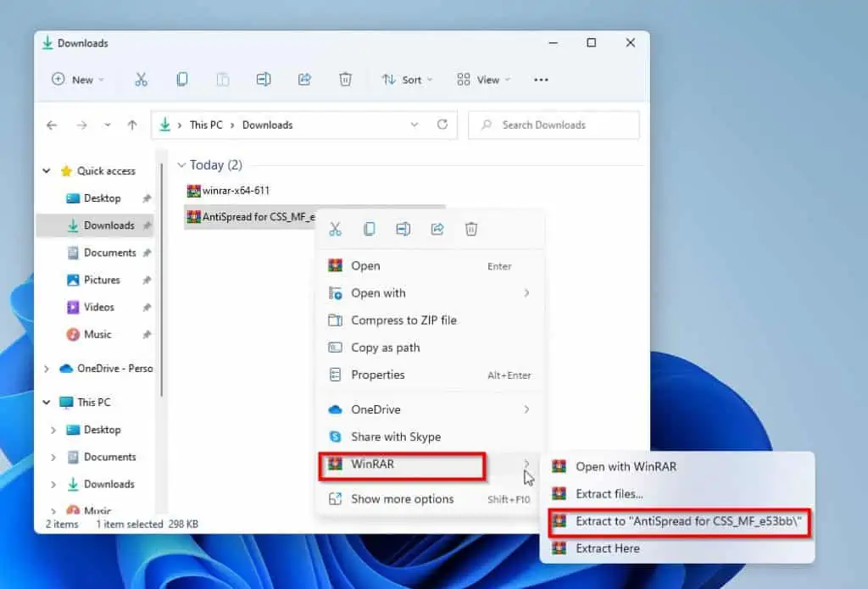Screen dimensions: 868x589
Task: Choose Extract files... in the WinRAR submenu
Action: [x=677, y=494]
